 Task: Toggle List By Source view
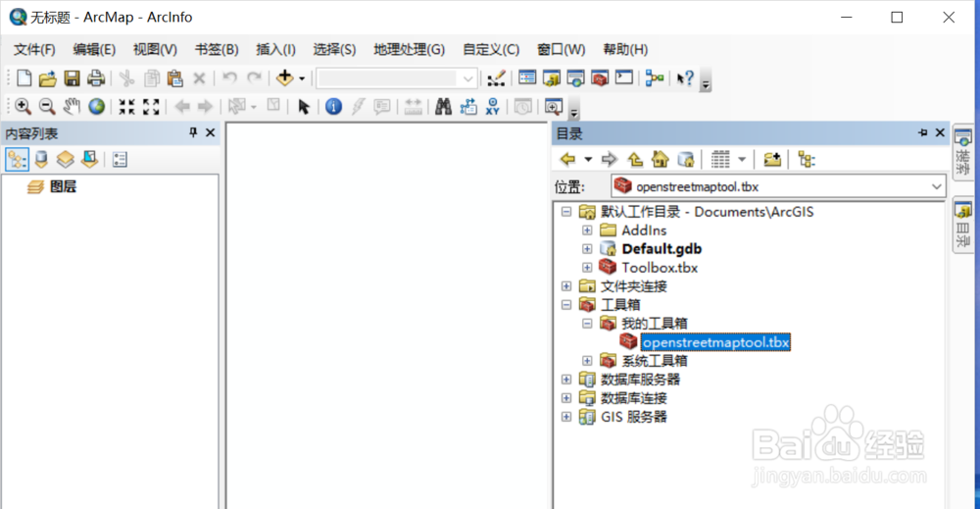41,160
